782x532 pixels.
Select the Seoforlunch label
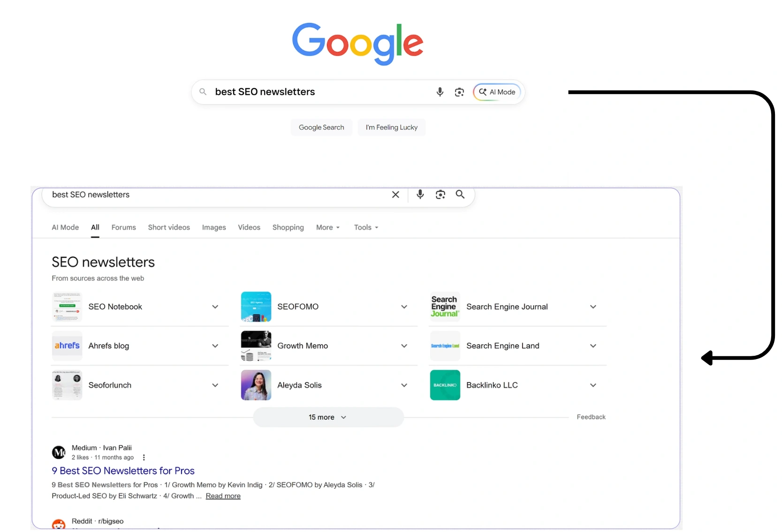(x=110, y=385)
